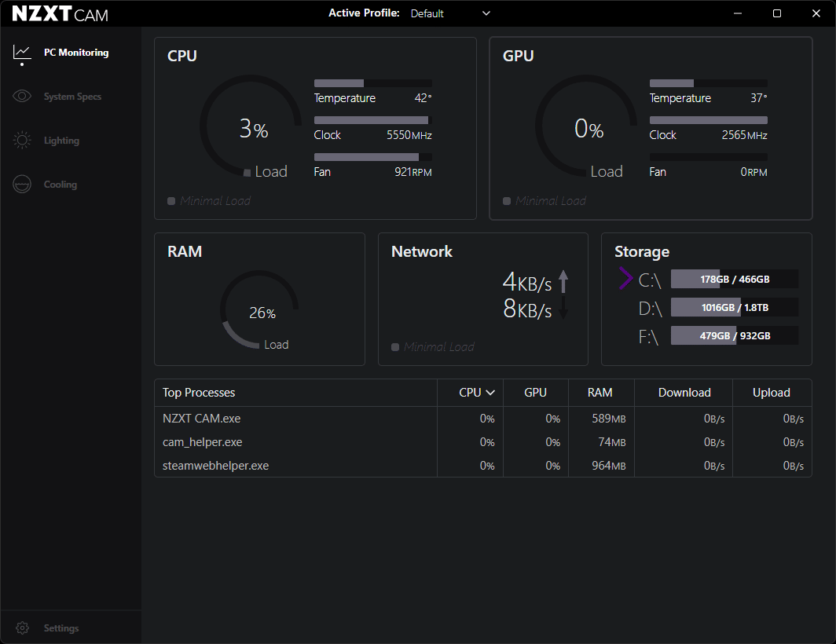Click the Network Minimal Load indicator
836x644 pixels.
point(433,347)
